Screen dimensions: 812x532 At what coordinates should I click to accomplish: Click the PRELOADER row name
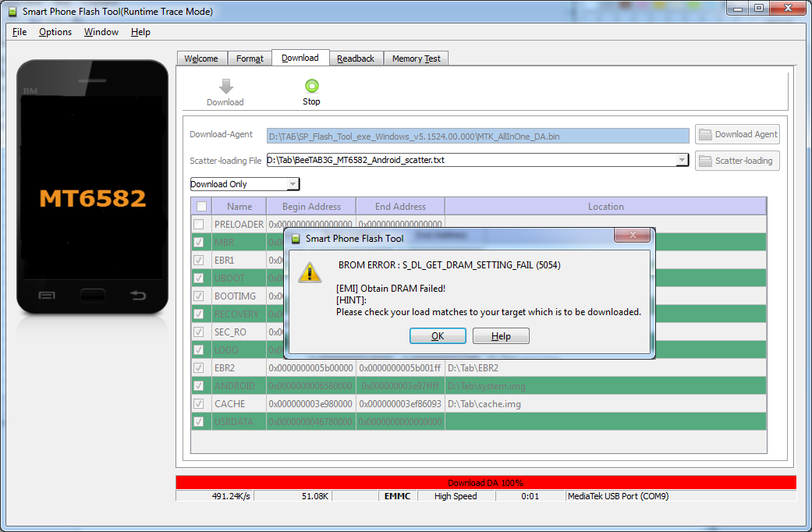click(x=239, y=225)
